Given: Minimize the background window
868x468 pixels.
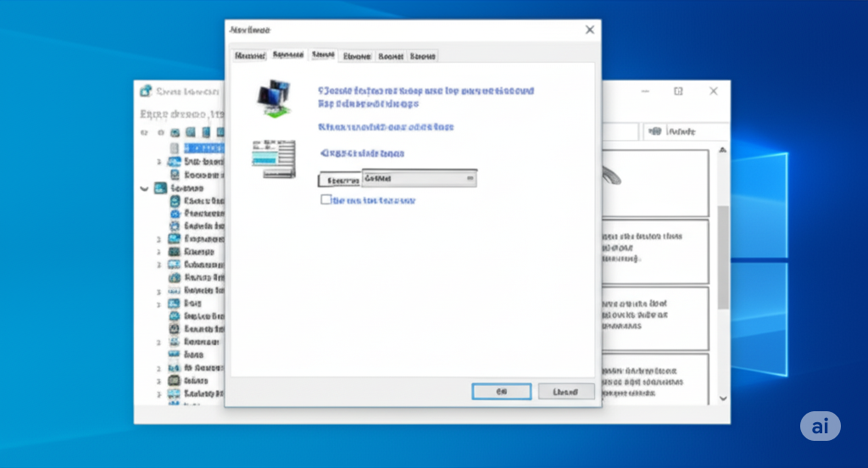Looking at the screenshot, I should coord(645,91).
